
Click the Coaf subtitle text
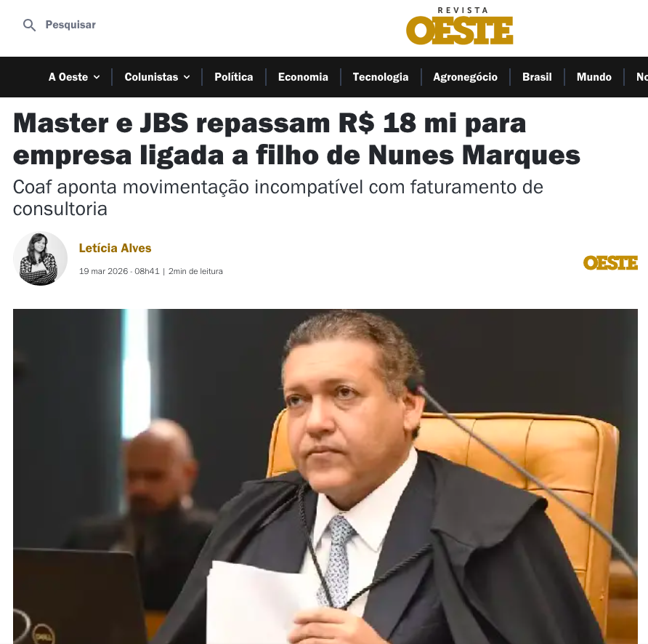278,198
